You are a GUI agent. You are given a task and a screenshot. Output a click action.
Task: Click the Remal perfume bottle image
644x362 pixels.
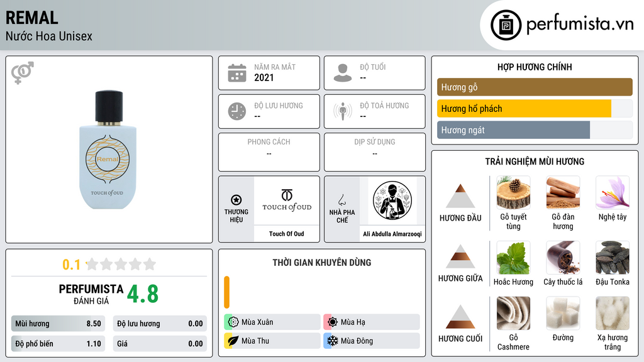[x=108, y=150]
